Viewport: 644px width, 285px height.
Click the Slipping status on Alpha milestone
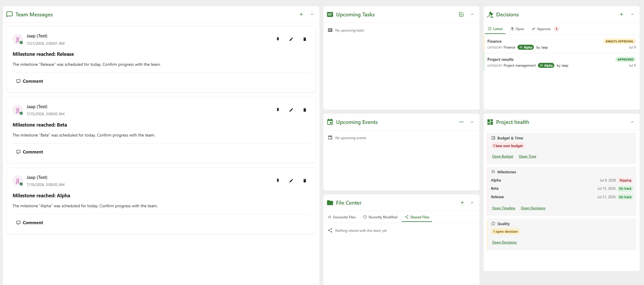[x=625, y=180]
